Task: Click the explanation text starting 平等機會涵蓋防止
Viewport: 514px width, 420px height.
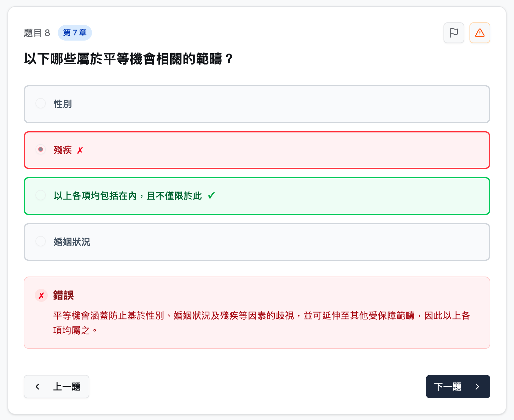Action: tap(262, 323)
